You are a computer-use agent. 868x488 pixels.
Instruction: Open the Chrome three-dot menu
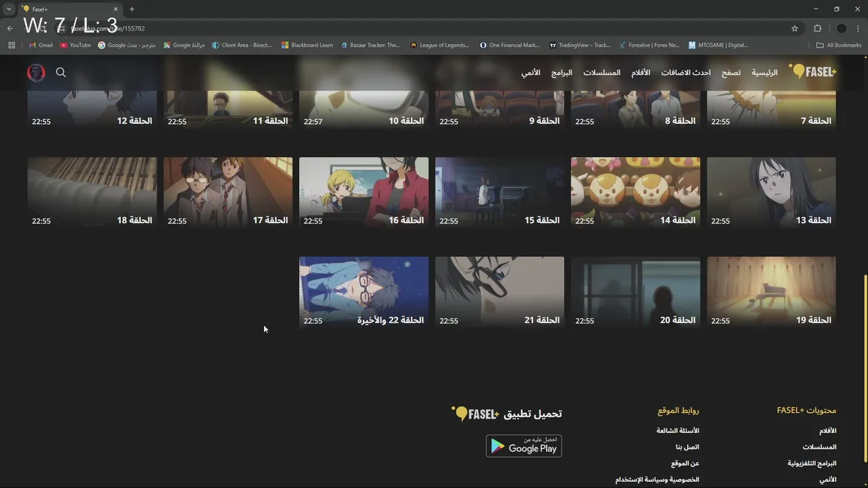coord(858,28)
